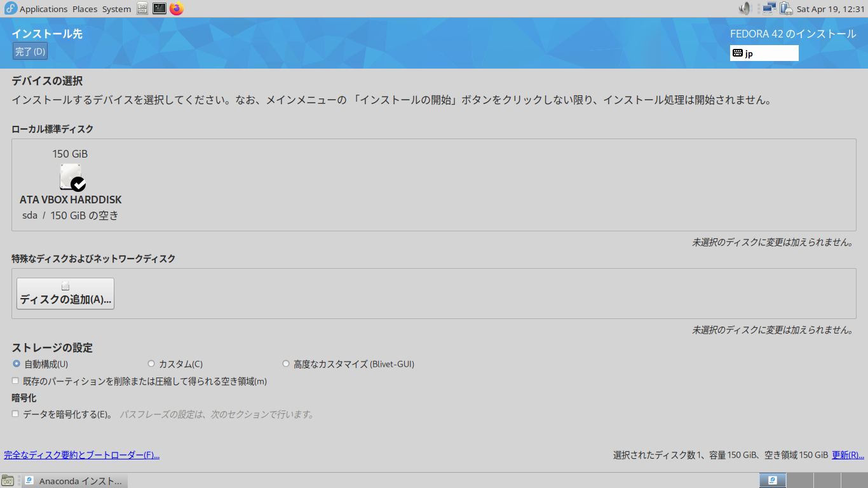
Task: Select the 自動構成 storage option
Action: point(40,364)
